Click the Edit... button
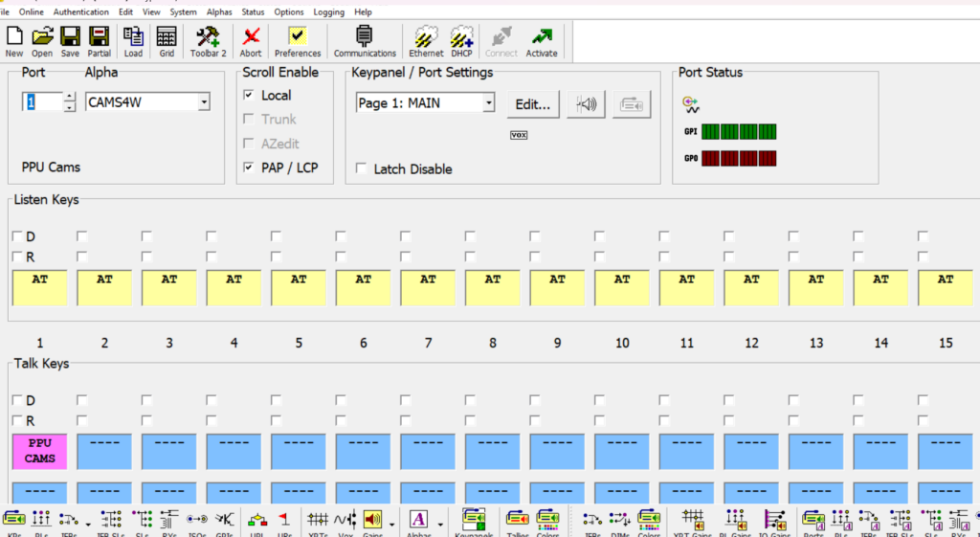 [x=532, y=104]
